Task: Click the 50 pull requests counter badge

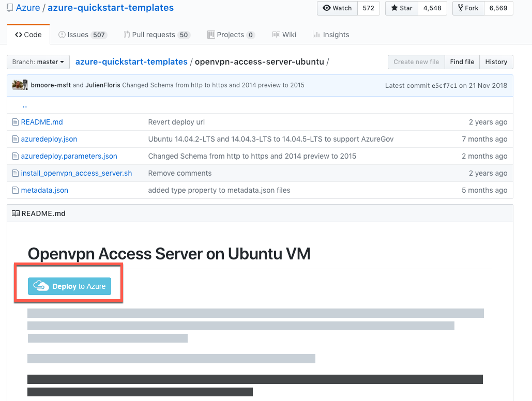Action: coord(184,35)
